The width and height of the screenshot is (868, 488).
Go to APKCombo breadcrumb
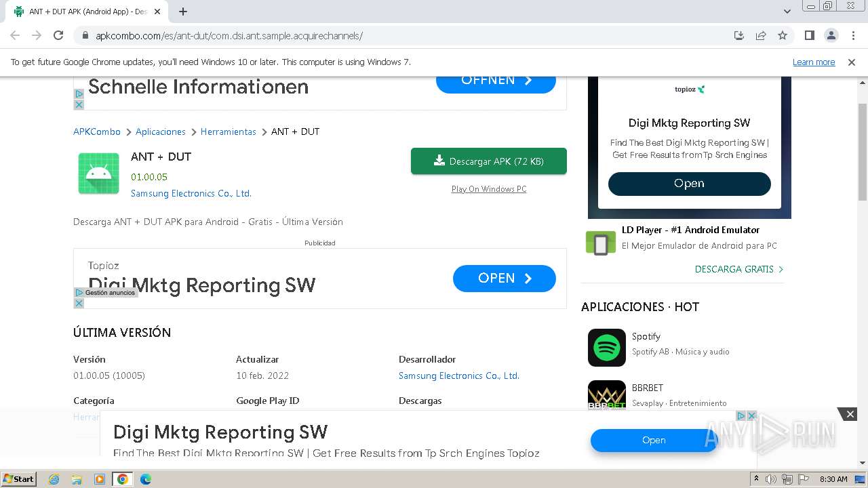[x=97, y=131]
